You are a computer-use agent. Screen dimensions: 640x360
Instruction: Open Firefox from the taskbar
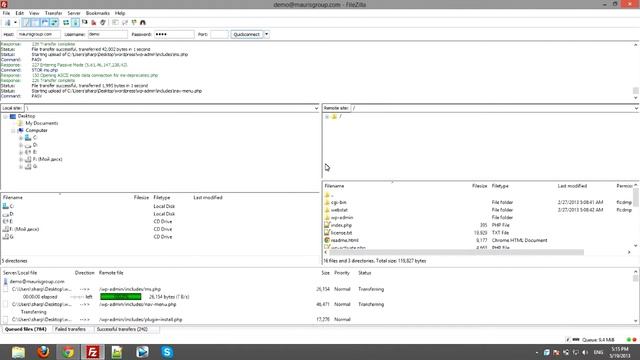pos(43,352)
